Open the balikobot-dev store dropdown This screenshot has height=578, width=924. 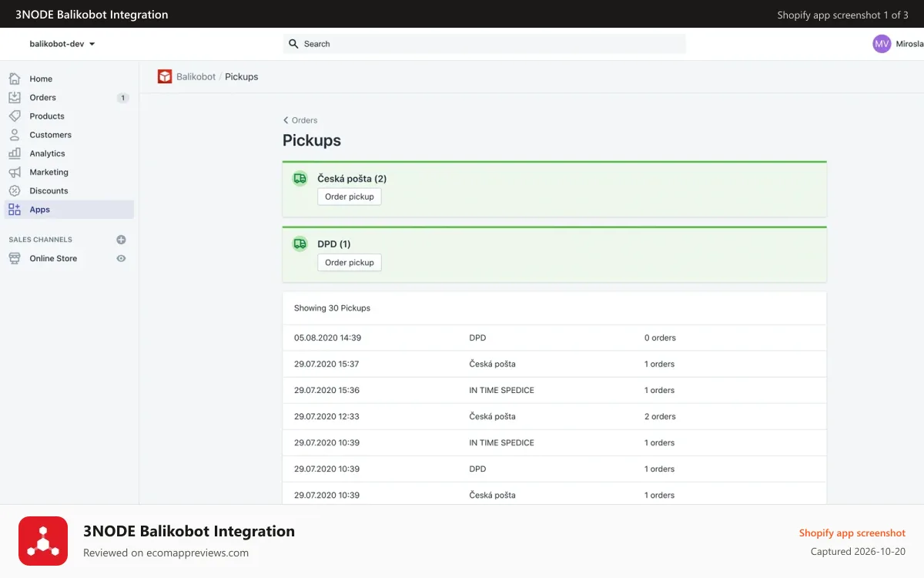point(62,44)
